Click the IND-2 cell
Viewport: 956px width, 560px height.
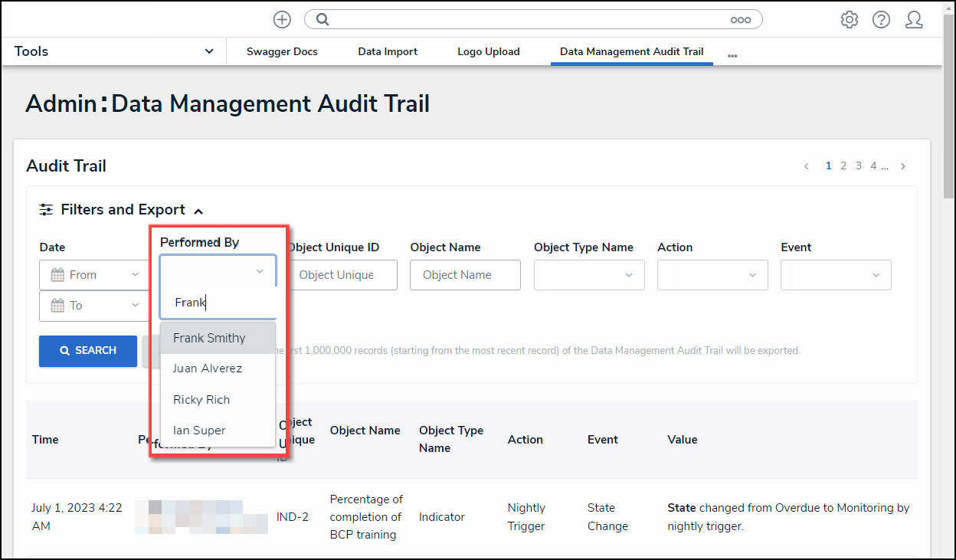click(293, 517)
